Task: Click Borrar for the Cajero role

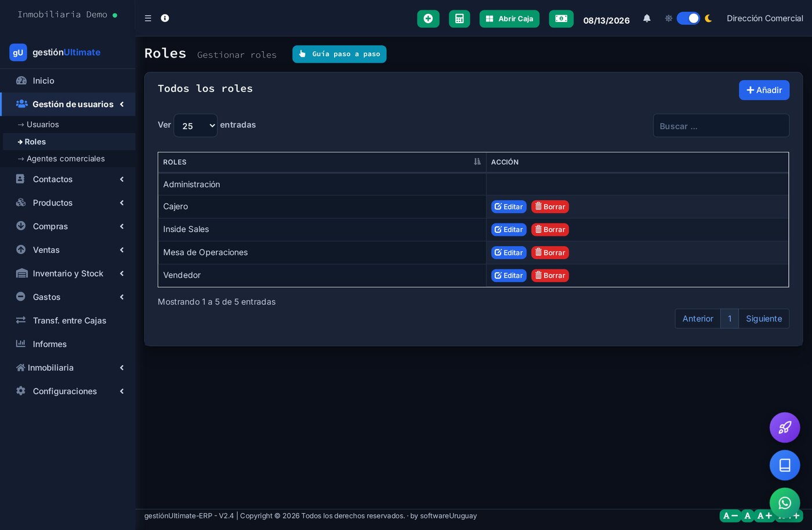Action: [550, 207]
